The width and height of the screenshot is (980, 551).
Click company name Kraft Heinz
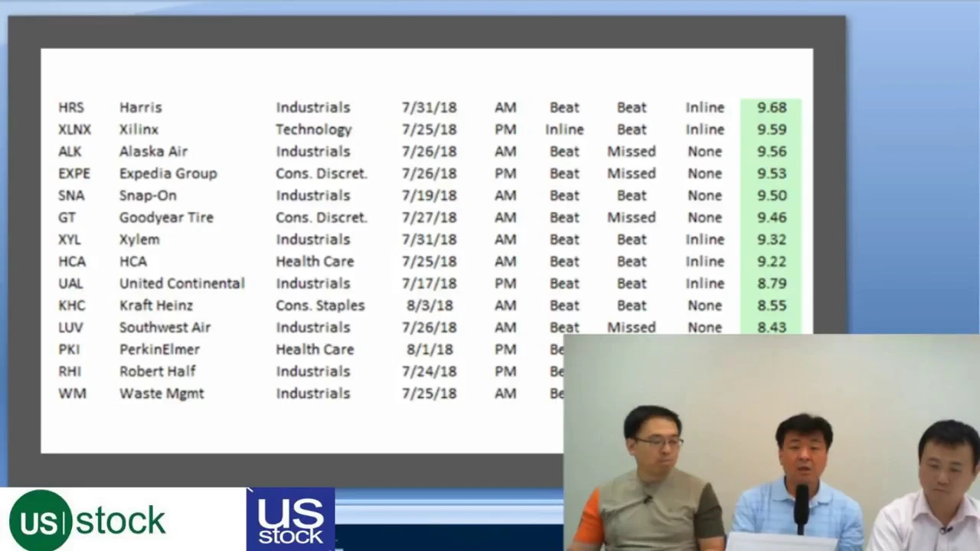pos(156,305)
